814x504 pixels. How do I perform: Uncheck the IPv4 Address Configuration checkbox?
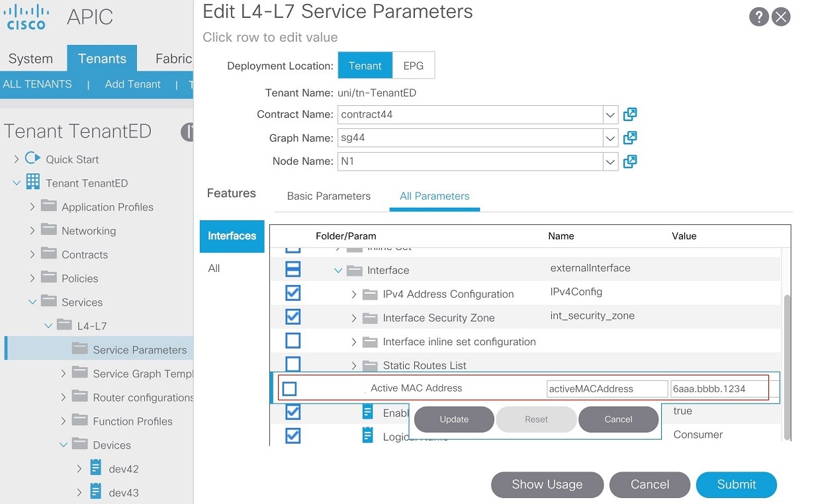pos(292,292)
